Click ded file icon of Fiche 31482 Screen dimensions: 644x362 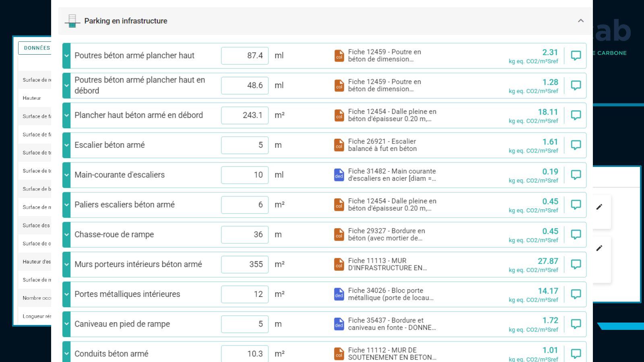pos(339,175)
